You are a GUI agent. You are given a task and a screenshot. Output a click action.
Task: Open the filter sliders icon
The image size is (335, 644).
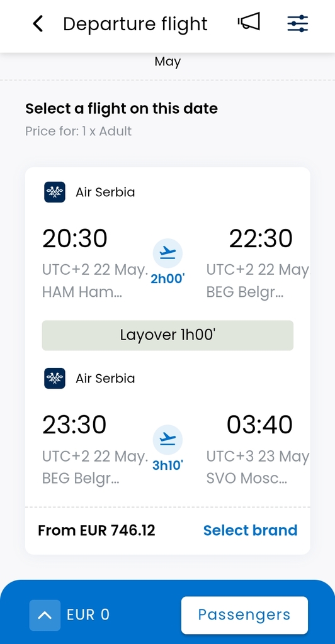click(298, 23)
